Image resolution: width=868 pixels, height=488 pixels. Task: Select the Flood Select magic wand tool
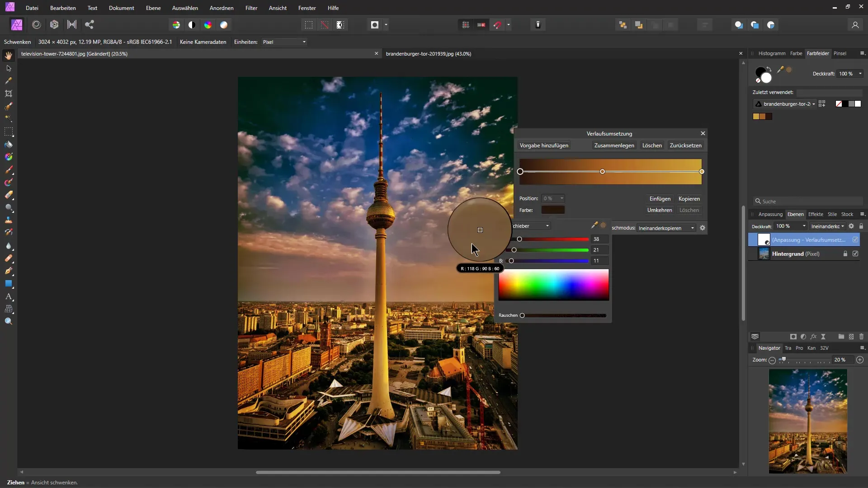click(x=9, y=118)
